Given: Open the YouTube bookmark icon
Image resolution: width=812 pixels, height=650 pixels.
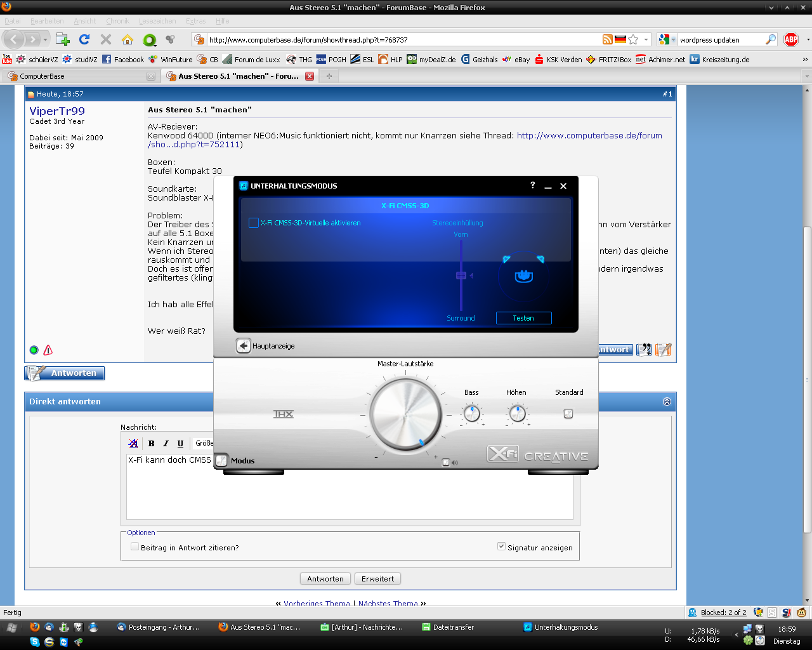Looking at the screenshot, I should point(7,60).
